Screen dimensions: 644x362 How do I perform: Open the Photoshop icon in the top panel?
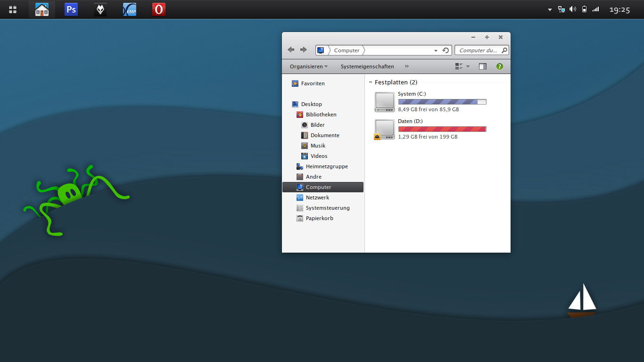(x=71, y=9)
